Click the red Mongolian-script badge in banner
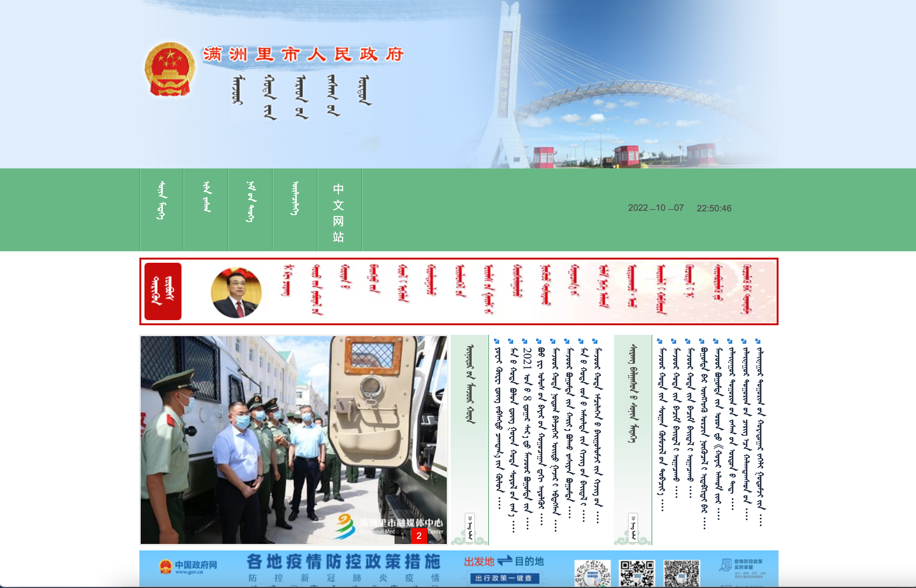 point(163,291)
